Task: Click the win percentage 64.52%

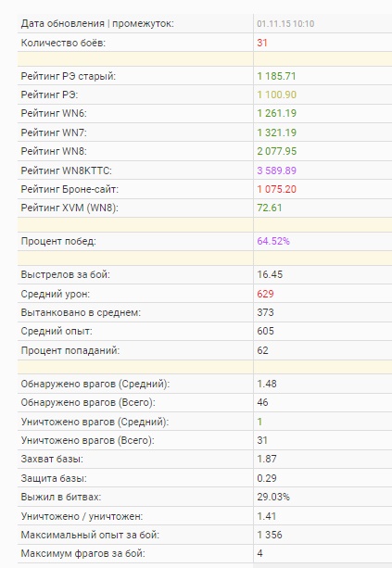Action: click(273, 241)
